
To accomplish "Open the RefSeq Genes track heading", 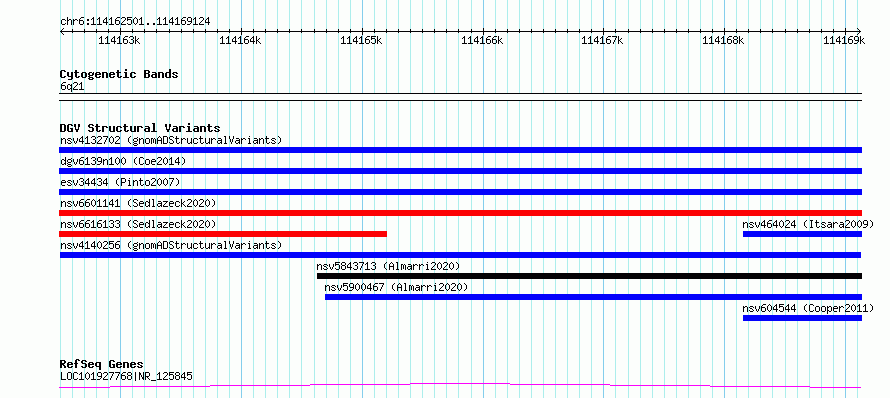I will (101, 364).
